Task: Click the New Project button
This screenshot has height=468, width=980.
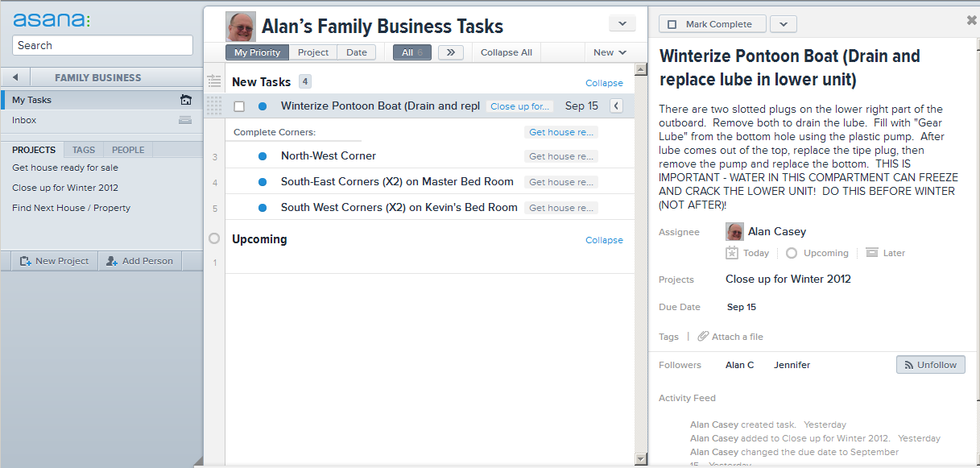Action: (x=55, y=261)
